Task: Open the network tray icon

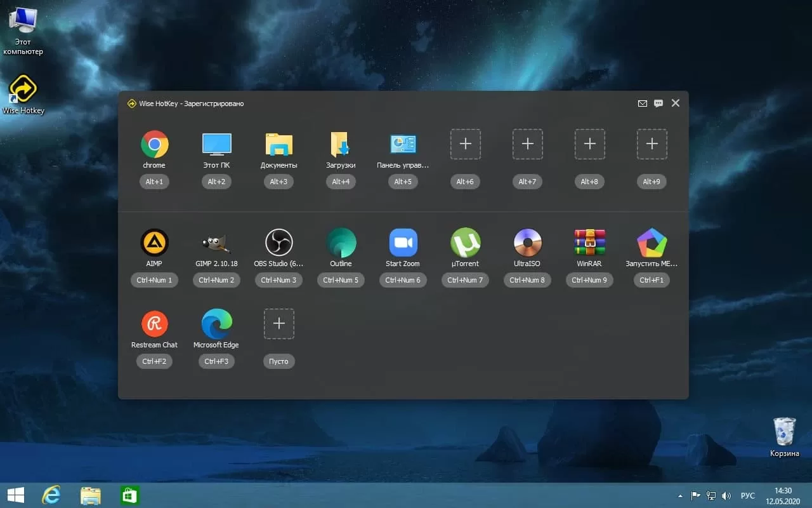Action: click(x=712, y=496)
